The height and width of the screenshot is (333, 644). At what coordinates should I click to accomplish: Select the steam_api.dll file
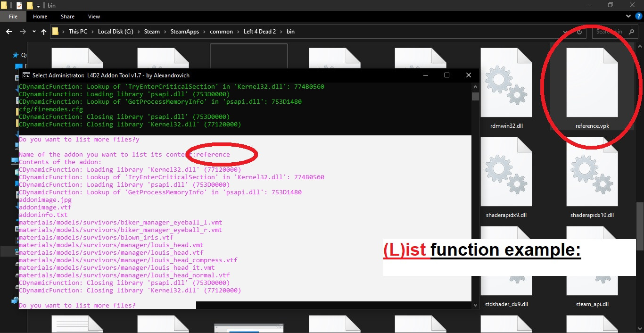(x=592, y=266)
